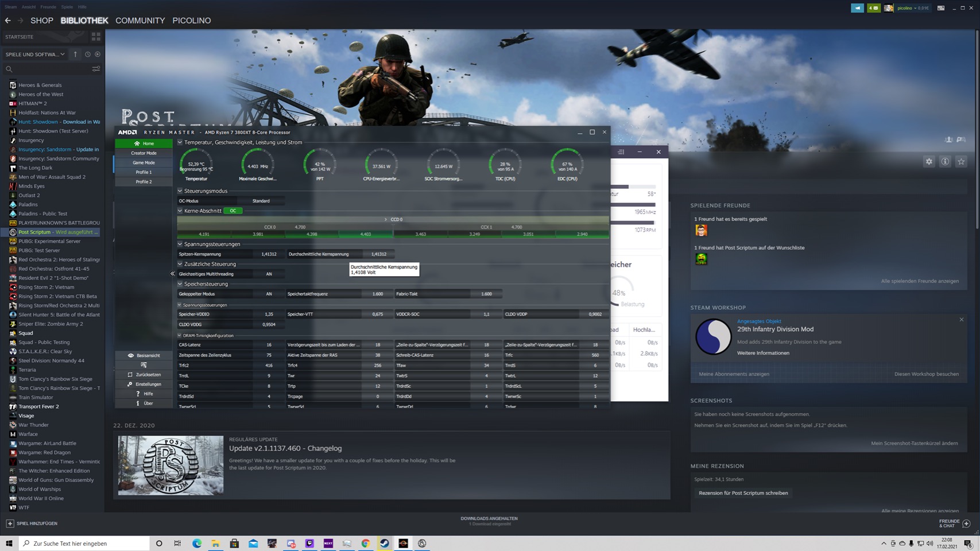Go to the COMMUNITY tab

tap(140, 21)
